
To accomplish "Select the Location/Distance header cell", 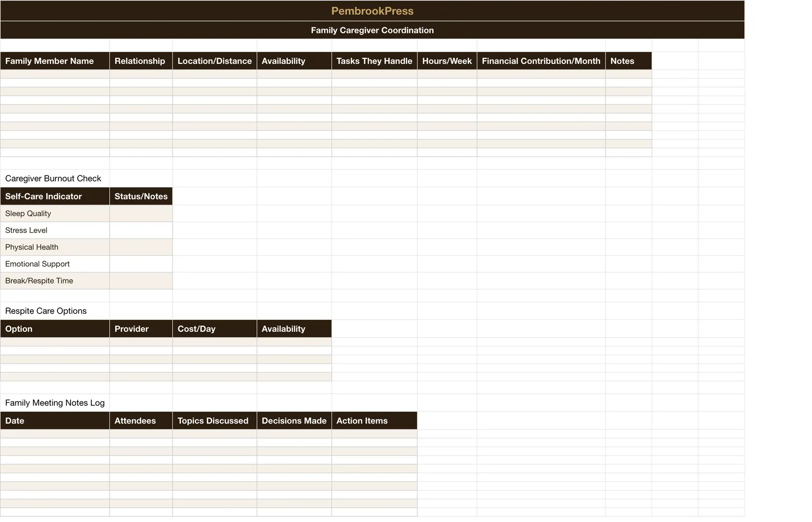I will [x=215, y=61].
